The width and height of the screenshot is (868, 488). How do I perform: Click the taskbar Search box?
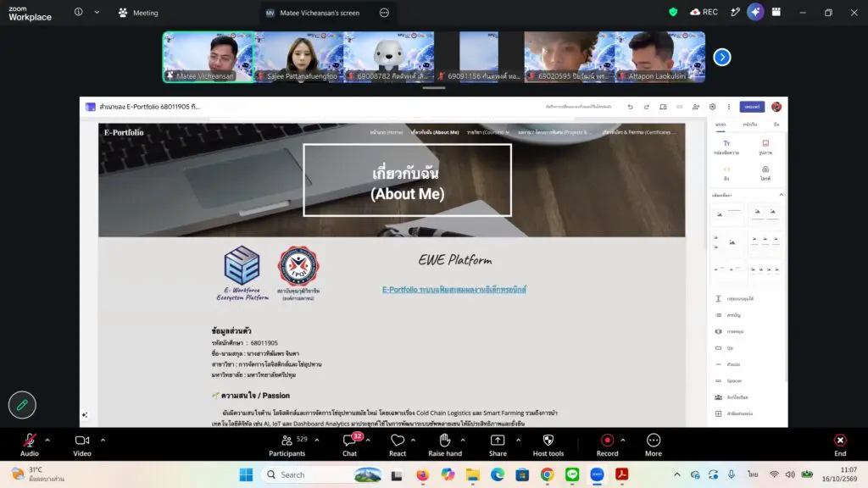321,474
